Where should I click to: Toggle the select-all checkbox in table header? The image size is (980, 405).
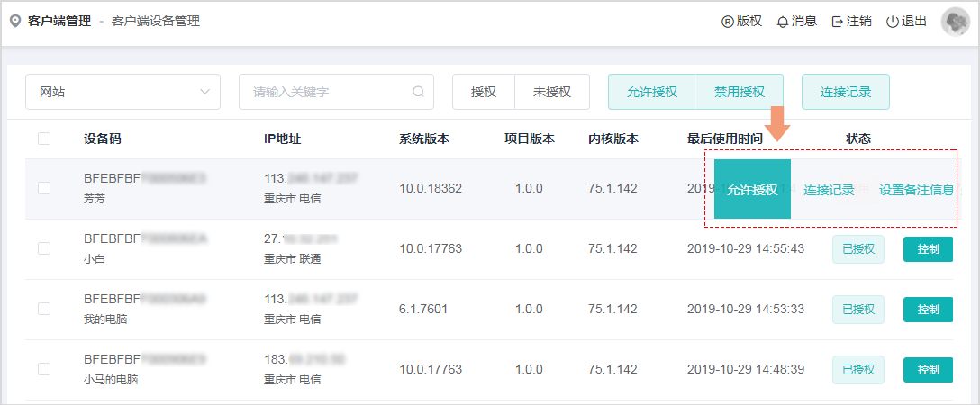point(44,139)
